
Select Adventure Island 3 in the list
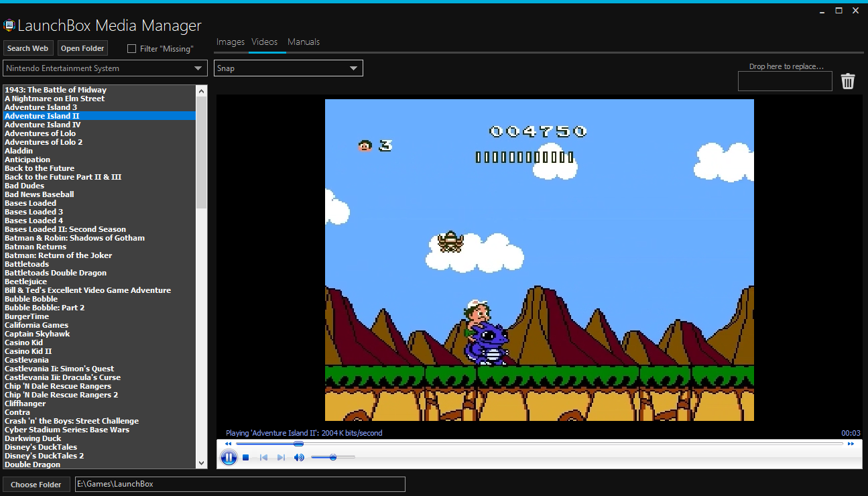41,107
